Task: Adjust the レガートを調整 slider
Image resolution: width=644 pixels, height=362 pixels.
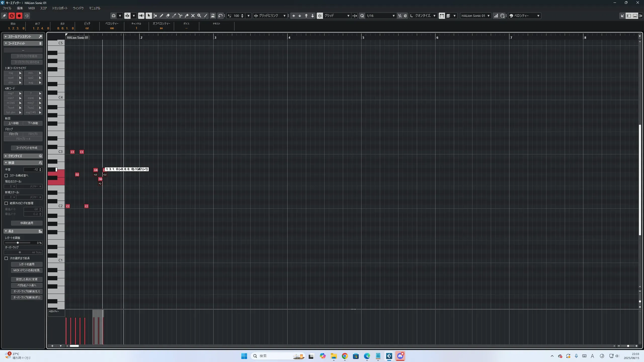Action: 18,243
